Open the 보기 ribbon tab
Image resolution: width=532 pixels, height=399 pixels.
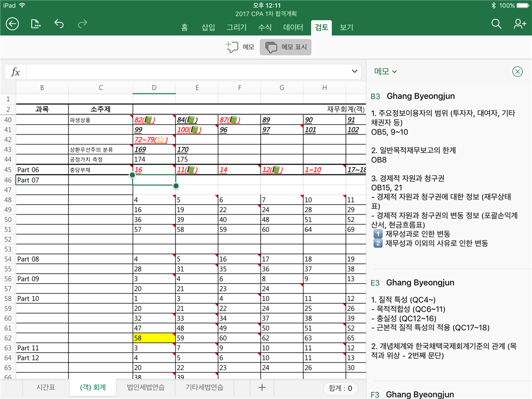pyautogui.click(x=347, y=28)
